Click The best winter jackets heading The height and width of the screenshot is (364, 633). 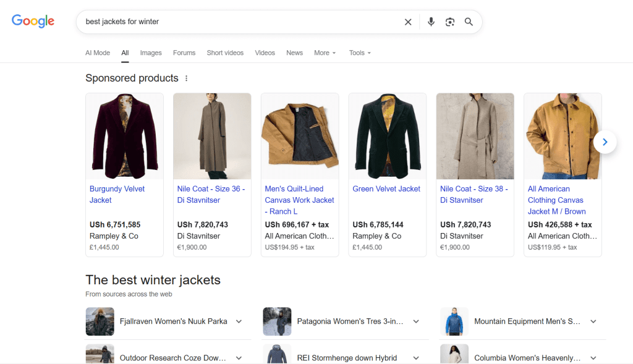pos(153,280)
